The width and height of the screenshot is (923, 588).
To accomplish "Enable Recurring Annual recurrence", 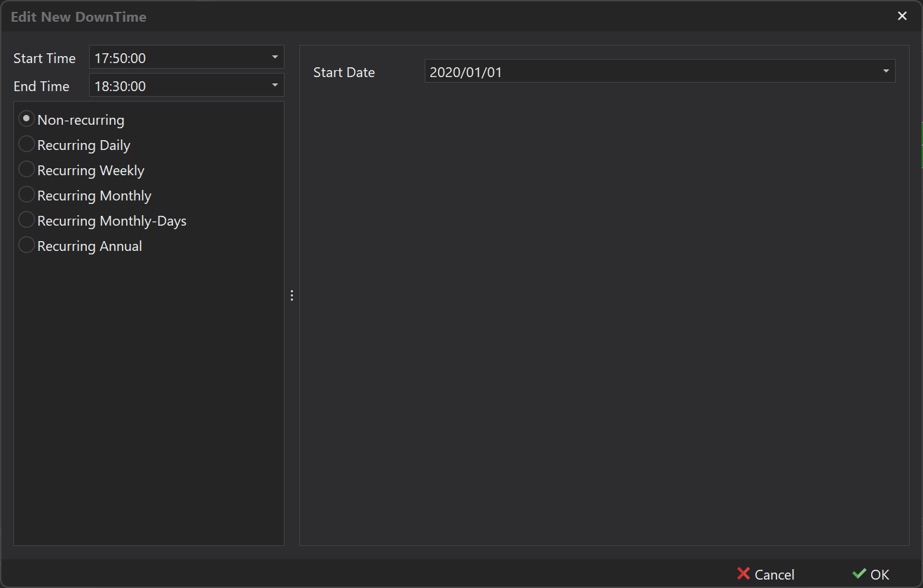I will tap(26, 245).
